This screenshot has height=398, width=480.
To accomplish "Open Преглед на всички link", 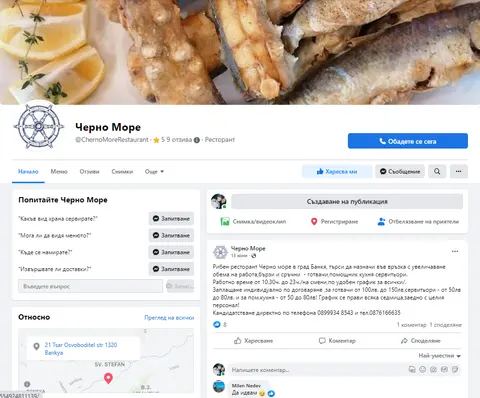I will 169,318.
